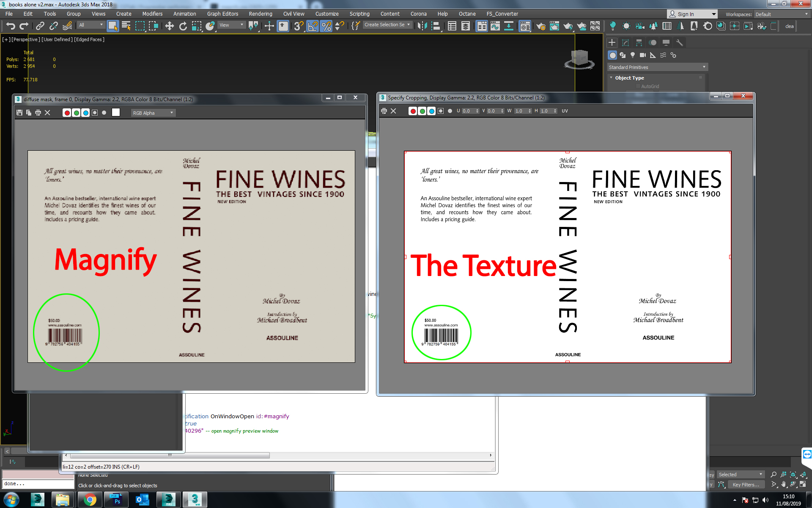812x508 pixels.
Task: Open the Scripting menu
Action: tap(359, 14)
